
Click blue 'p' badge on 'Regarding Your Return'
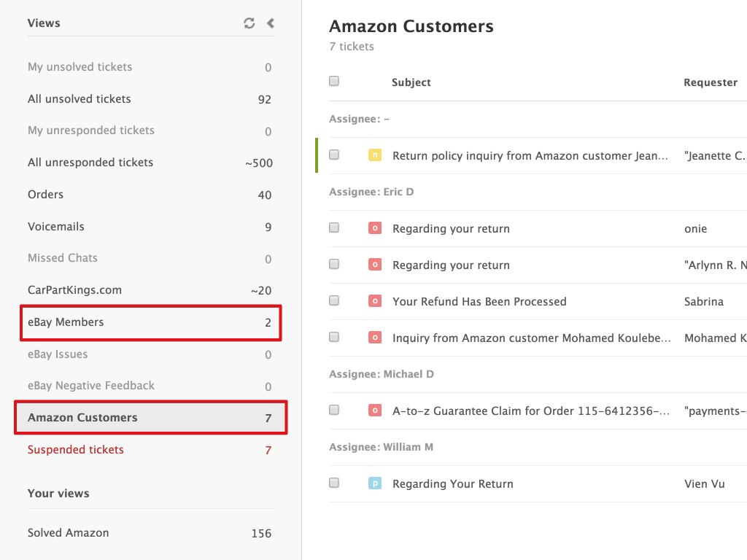pyautogui.click(x=375, y=483)
